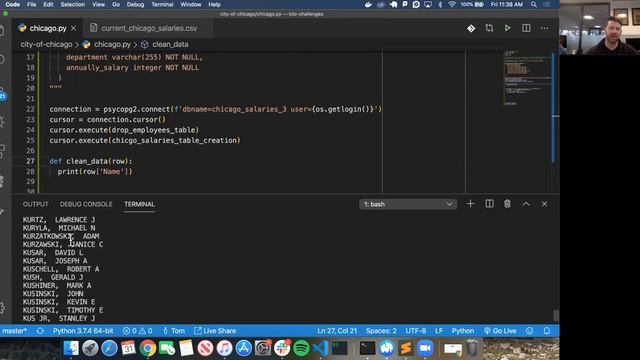Screen dimensions: 640x360
Task: Maximize panel with up chevron
Action: point(526,204)
